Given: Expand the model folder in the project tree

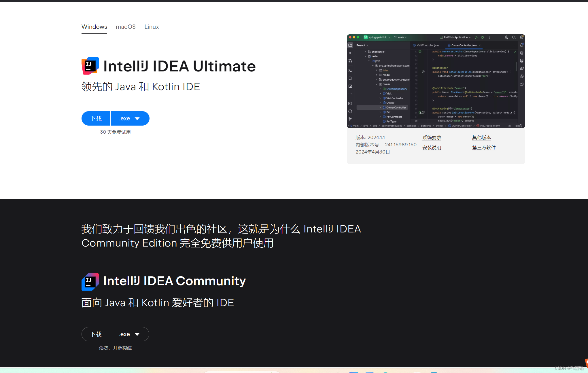Looking at the screenshot, I should pos(377,75).
